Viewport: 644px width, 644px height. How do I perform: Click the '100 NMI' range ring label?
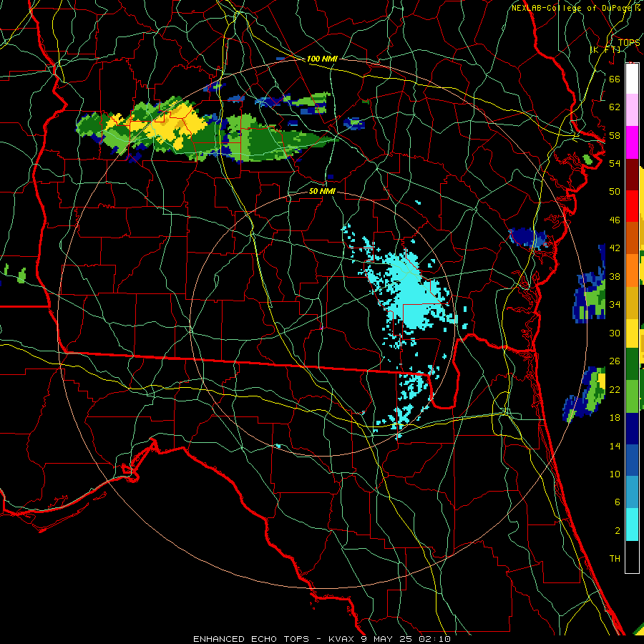(x=322, y=59)
